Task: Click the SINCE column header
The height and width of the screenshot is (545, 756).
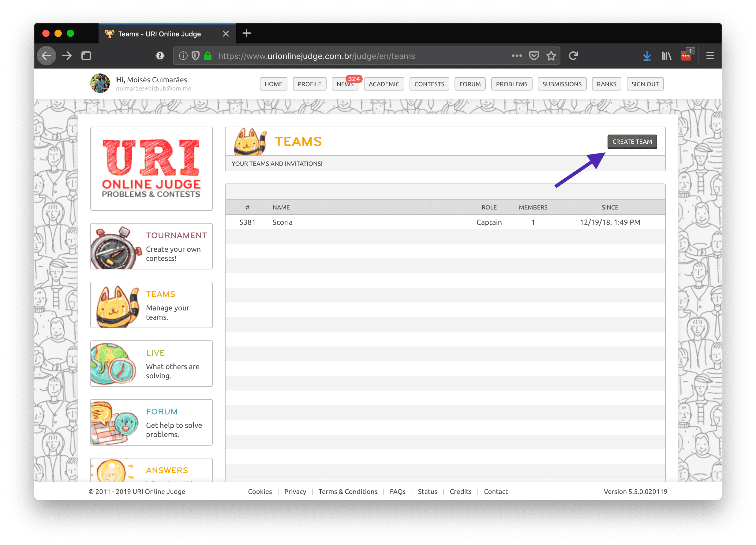Action: tap(610, 207)
